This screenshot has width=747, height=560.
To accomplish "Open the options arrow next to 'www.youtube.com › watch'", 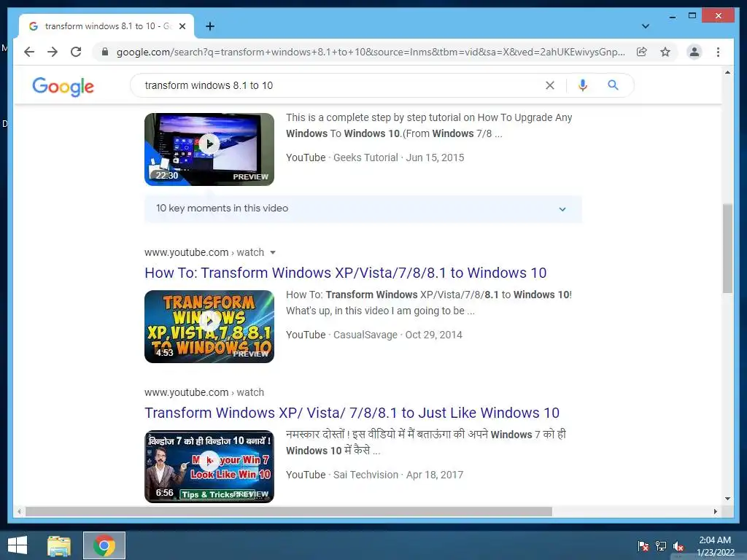I will tap(273, 252).
